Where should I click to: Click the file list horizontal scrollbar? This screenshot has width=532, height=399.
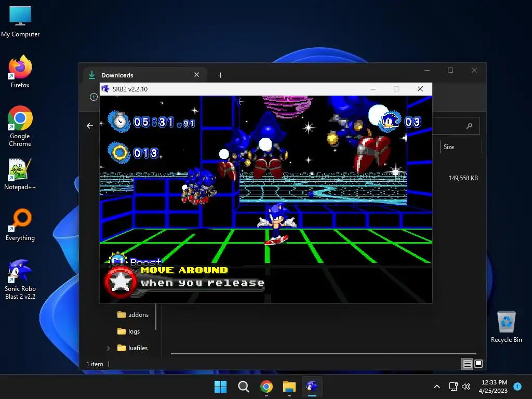click(x=323, y=354)
